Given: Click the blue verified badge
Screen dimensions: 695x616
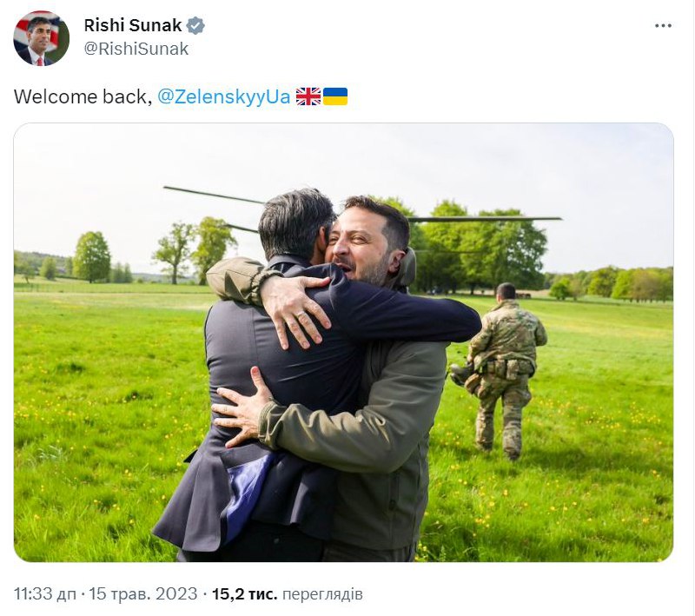Looking at the screenshot, I should pyautogui.click(x=195, y=26).
